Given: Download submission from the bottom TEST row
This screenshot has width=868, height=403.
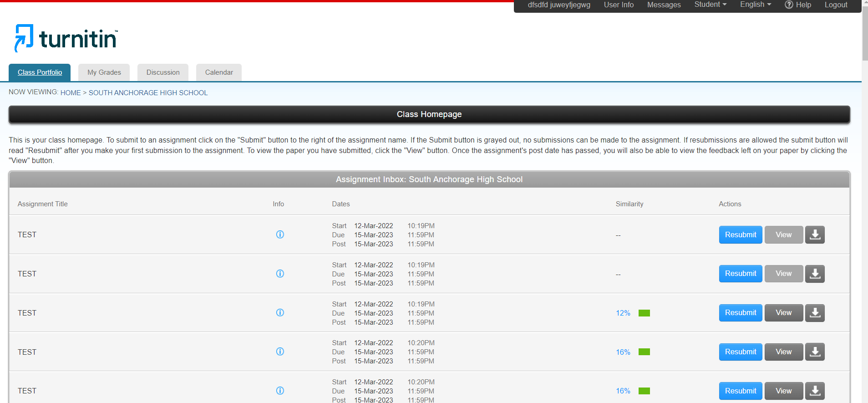Looking at the screenshot, I should tap(815, 391).
